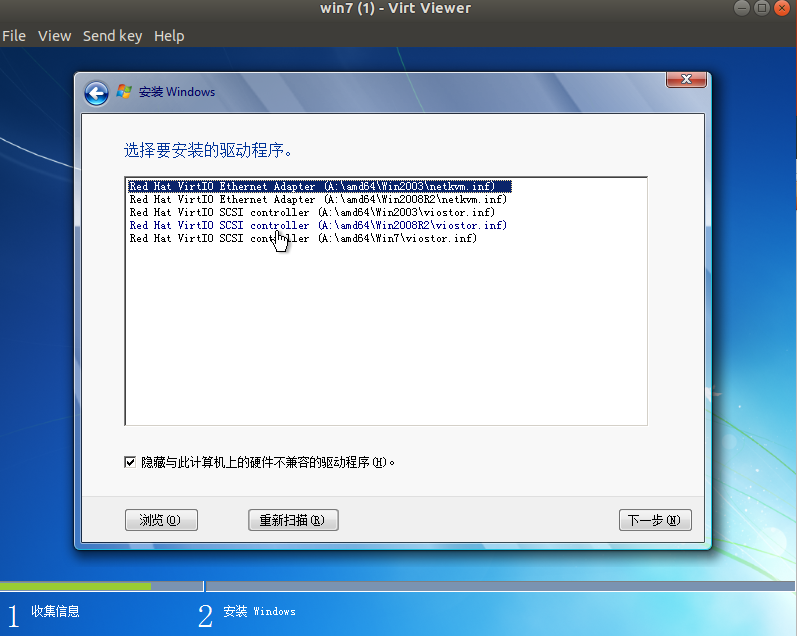Select Win2003 netkvm.inf Ethernet Adapter driver
The image size is (797, 636).
tap(320, 186)
